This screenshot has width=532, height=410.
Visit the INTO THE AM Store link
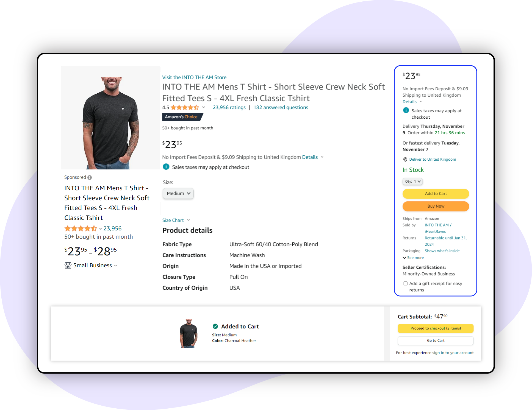pos(195,77)
